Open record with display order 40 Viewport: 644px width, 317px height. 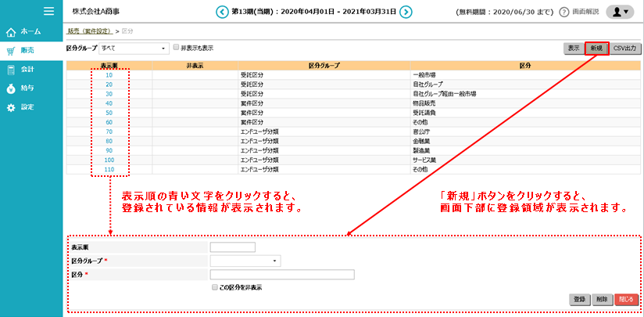click(x=109, y=103)
